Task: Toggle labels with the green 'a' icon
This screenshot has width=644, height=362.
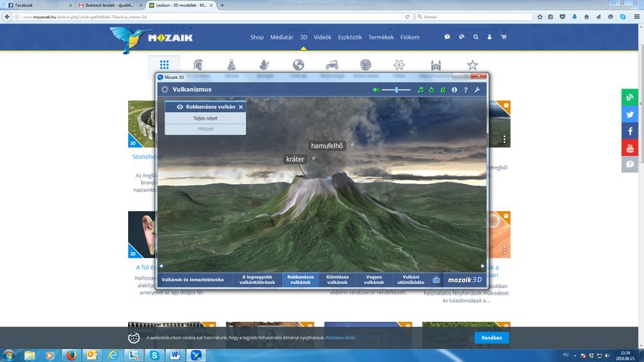Action: tap(442, 89)
